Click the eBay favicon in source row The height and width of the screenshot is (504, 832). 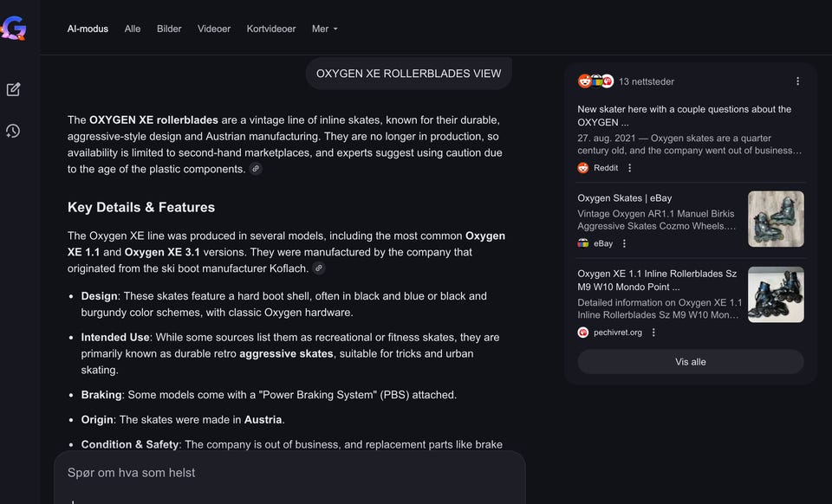583,243
